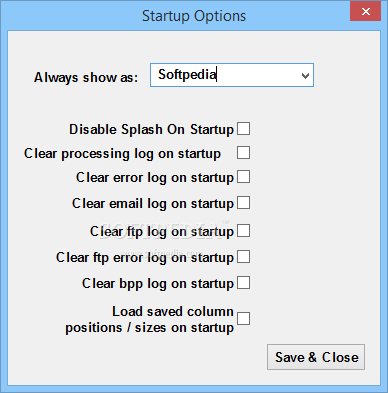The image size is (388, 393).
Task: Close the Startup Options dialog window
Action: tap(365, 12)
